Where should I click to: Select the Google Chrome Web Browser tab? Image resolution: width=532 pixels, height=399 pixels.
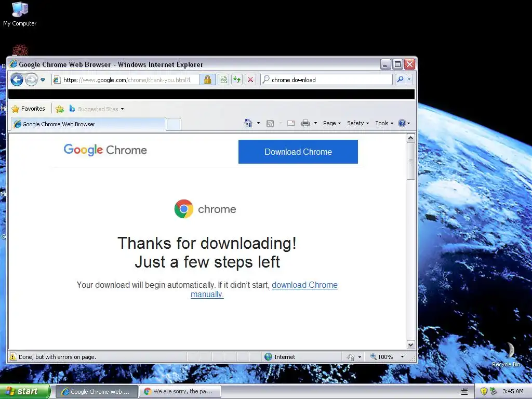tap(88, 124)
